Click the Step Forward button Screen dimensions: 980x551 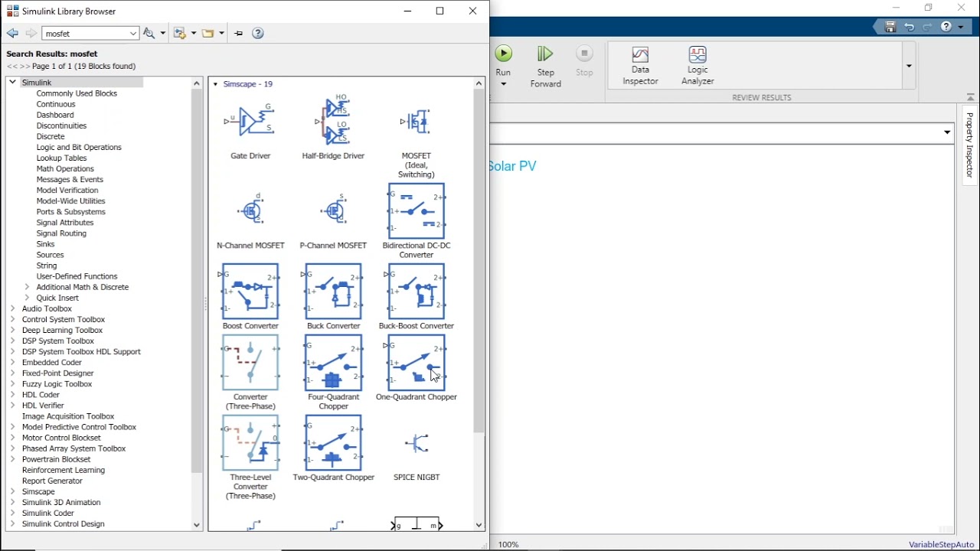coord(545,66)
